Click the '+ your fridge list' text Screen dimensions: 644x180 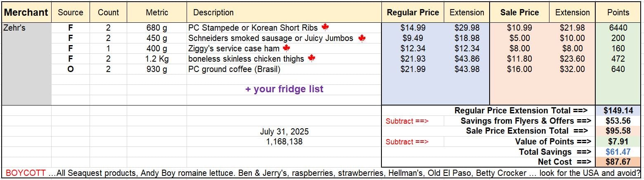point(284,89)
